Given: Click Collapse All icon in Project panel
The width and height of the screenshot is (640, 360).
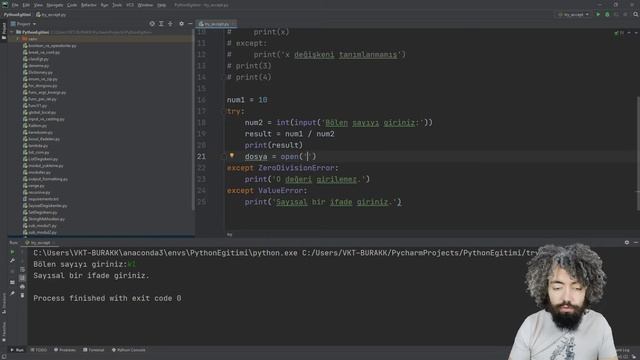Looking at the screenshot, I should (170, 24).
